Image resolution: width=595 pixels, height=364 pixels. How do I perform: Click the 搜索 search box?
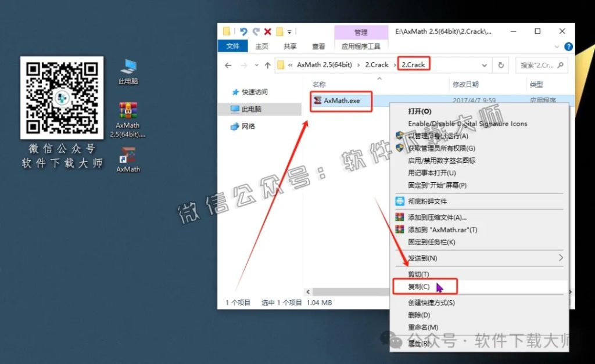click(x=542, y=65)
